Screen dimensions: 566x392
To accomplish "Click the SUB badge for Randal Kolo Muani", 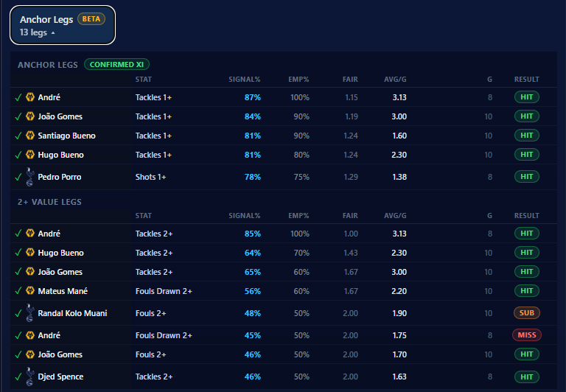I will click(527, 313).
